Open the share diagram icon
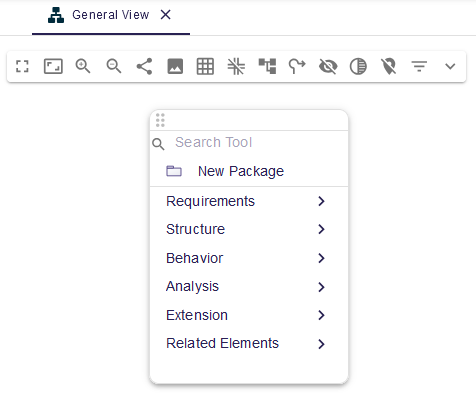The image size is (476, 399). 144,66
